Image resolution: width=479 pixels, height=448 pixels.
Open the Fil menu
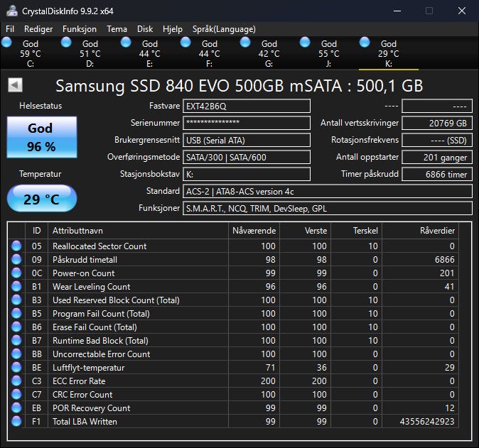tap(10, 29)
